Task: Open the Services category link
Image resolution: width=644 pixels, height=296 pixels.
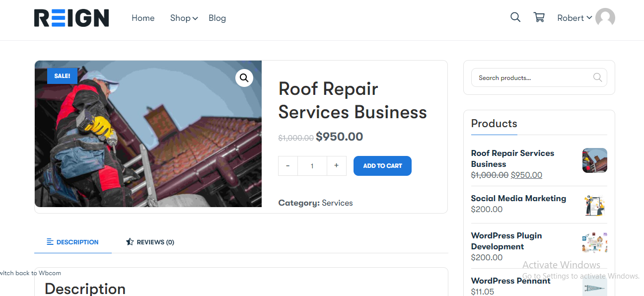Action: [337, 203]
